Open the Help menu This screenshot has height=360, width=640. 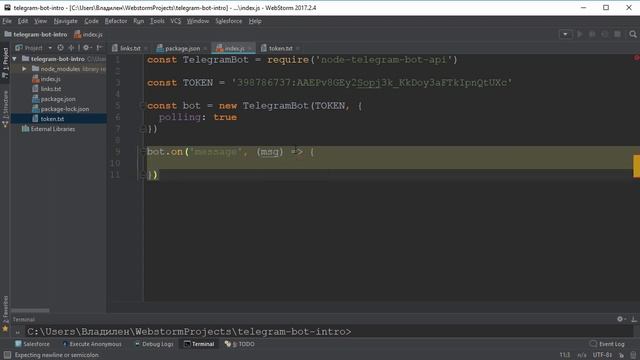(x=255, y=21)
